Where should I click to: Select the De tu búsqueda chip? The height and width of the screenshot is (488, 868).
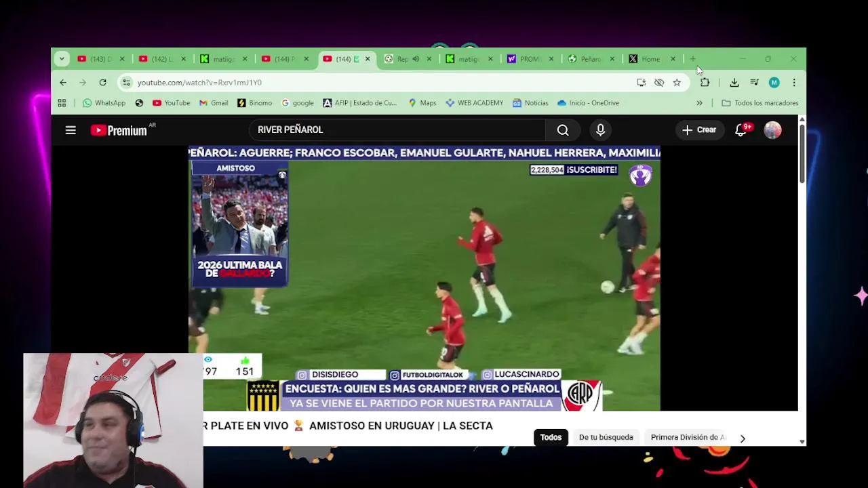tap(606, 437)
